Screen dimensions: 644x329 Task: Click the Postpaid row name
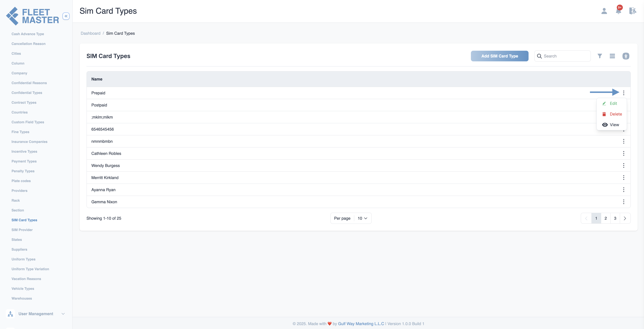tap(99, 105)
